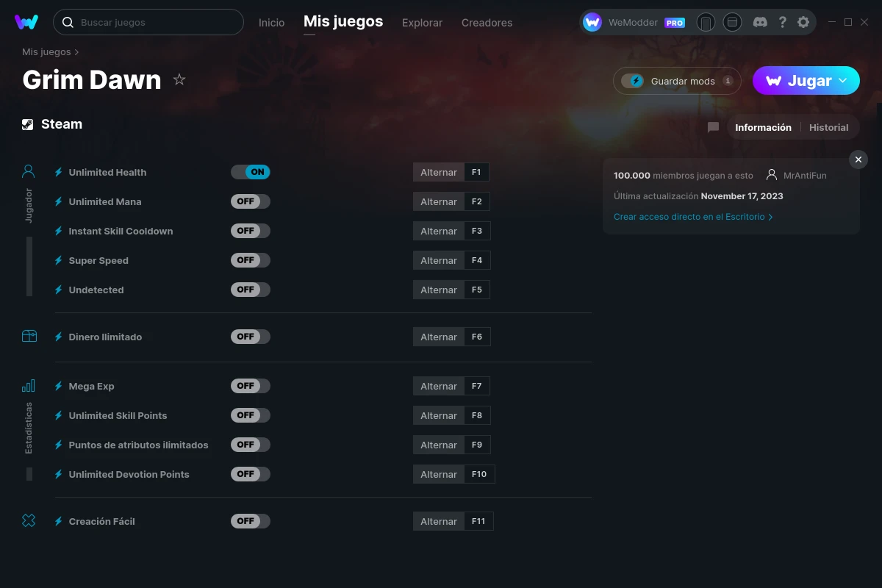The width and height of the screenshot is (882, 588).
Task: Open the comments chat bubble icon
Action: 713,127
